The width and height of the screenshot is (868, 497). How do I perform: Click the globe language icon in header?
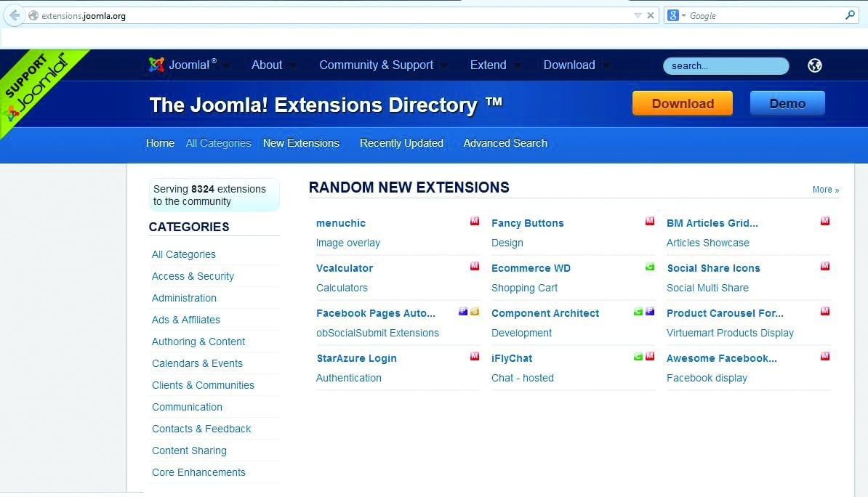814,65
